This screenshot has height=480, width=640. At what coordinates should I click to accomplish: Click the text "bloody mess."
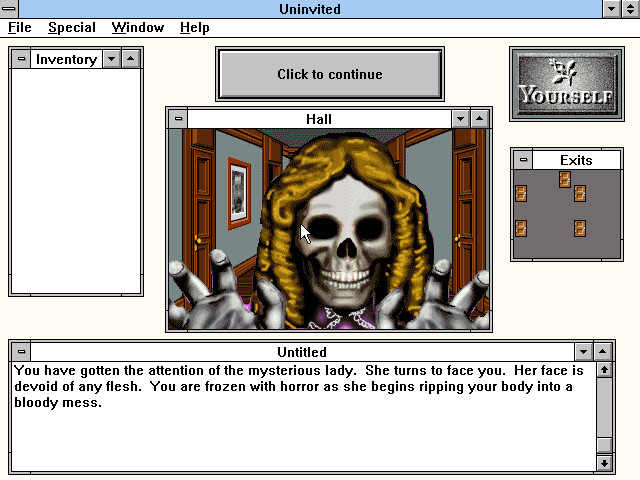tap(58, 402)
